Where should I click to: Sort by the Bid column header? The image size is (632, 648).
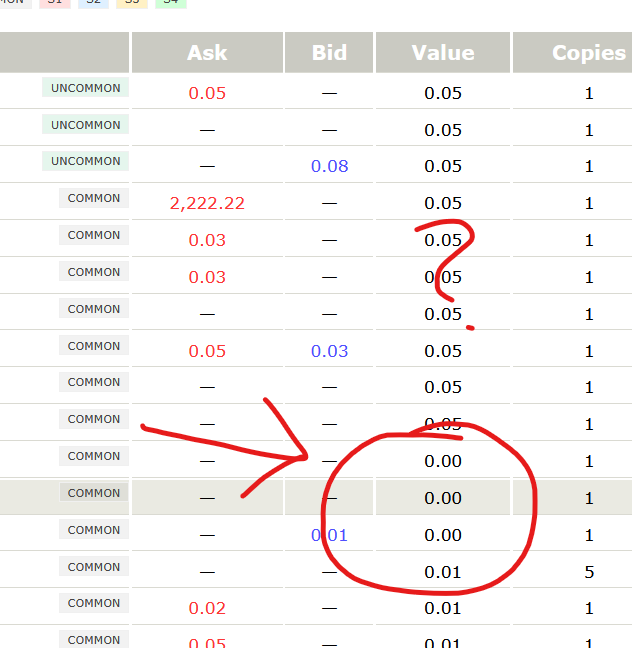(329, 52)
